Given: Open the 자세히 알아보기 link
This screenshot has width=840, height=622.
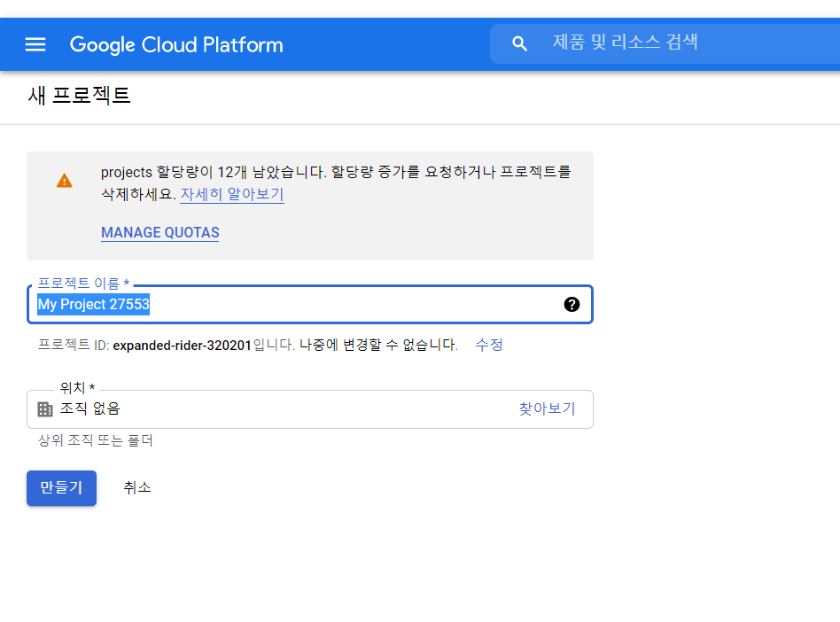Looking at the screenshot, I should 232,194.
